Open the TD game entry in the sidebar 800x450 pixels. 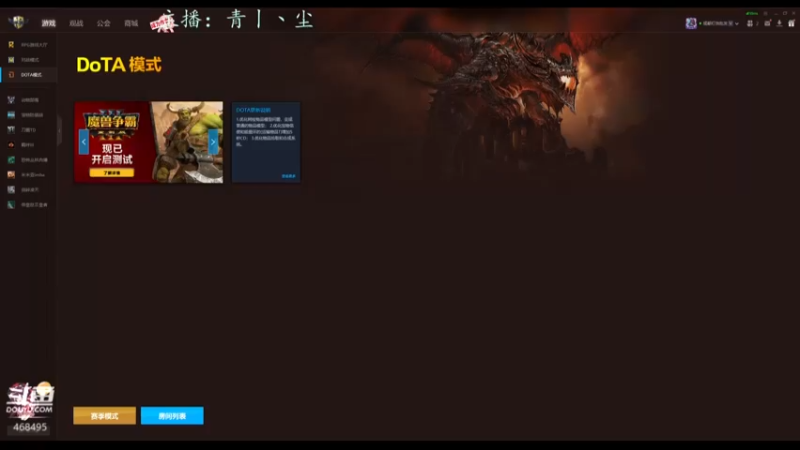29,130
